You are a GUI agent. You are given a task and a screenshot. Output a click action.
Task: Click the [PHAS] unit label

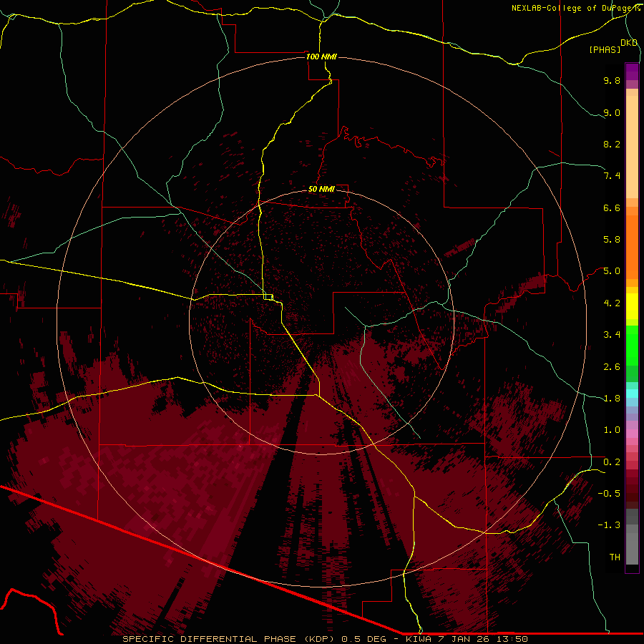[x=605, y=49]
